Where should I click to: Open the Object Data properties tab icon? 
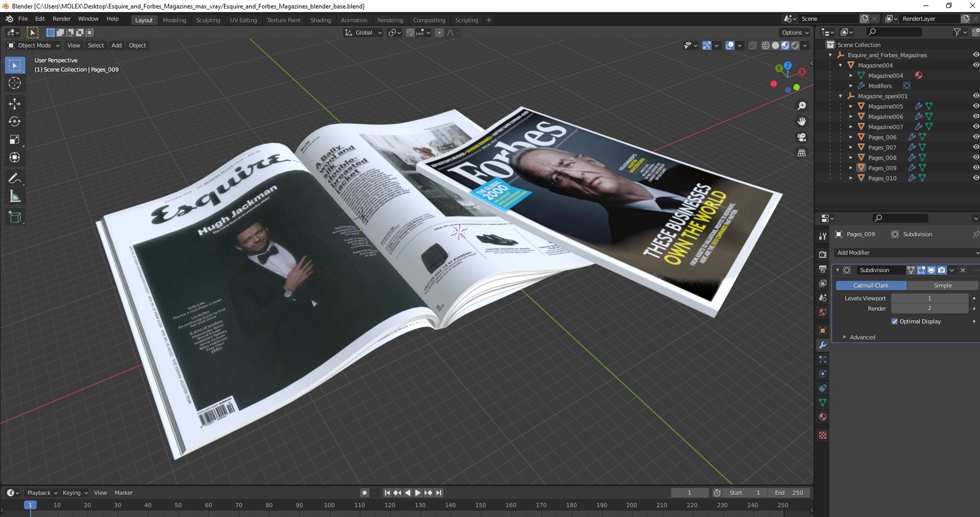pos(823,403)
